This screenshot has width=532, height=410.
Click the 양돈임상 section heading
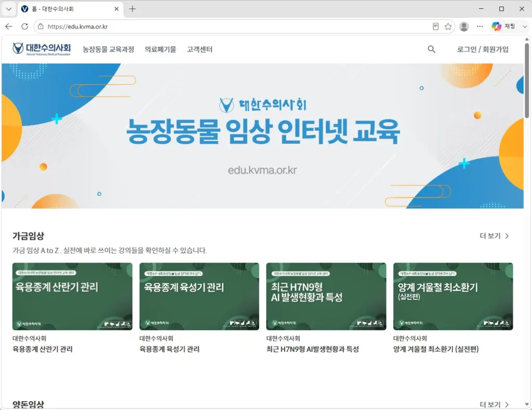29,404
